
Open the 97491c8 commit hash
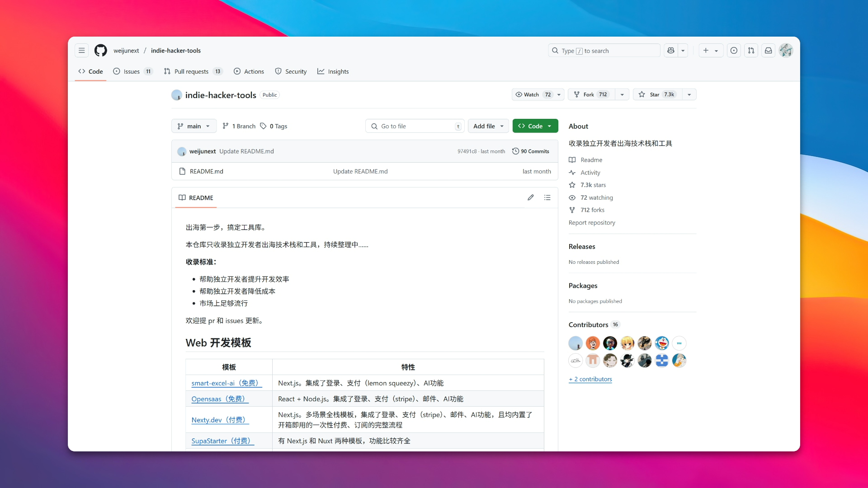[x=467, y=151]
